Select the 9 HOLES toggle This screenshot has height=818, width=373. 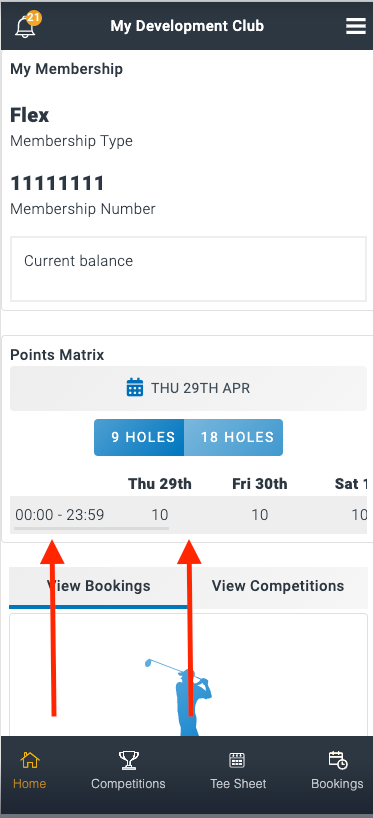pos(139,437)
